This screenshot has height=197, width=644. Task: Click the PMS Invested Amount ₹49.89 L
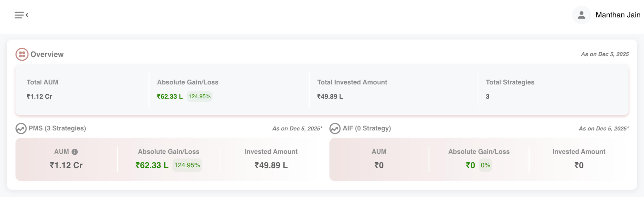(x=271, y=165)
